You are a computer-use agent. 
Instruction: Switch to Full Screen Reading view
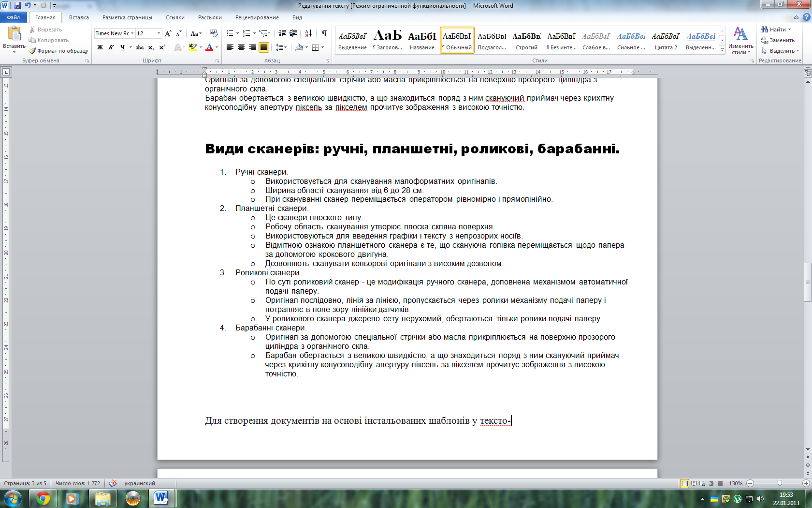coord(694,483)
